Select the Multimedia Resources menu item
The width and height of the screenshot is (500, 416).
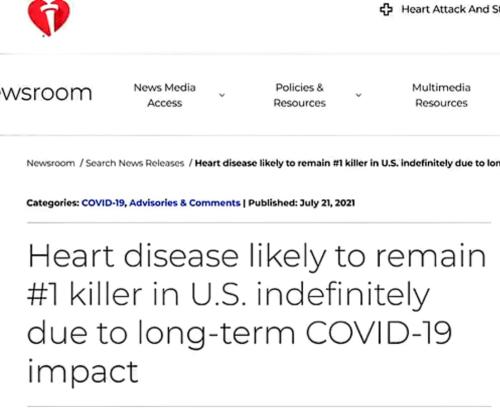pyautogui.click(x=441, y=95)
